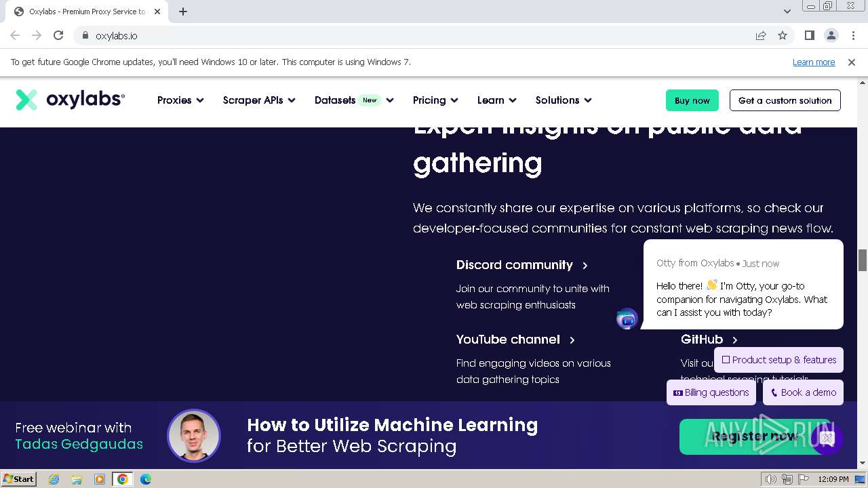This screenshot has height=488, width=868.
Task: Click the Oxylabs logo
Action: point(70,100)
